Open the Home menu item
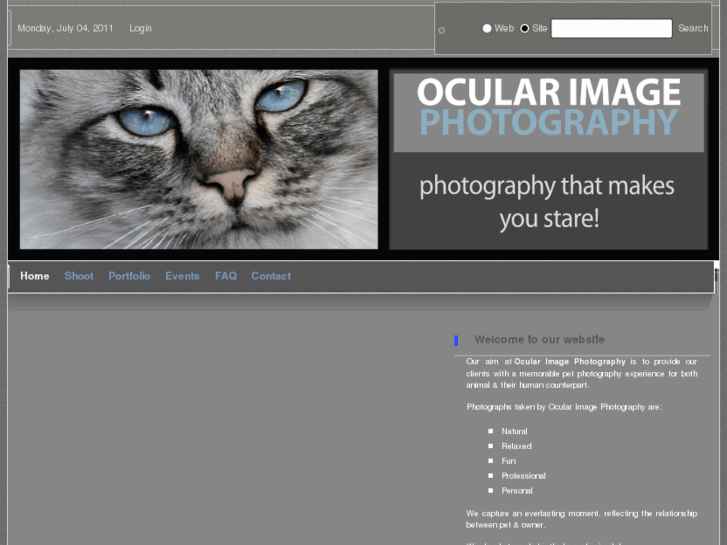Image resolution: width=727 pixels, height=545 pixels. pos(35,276)
